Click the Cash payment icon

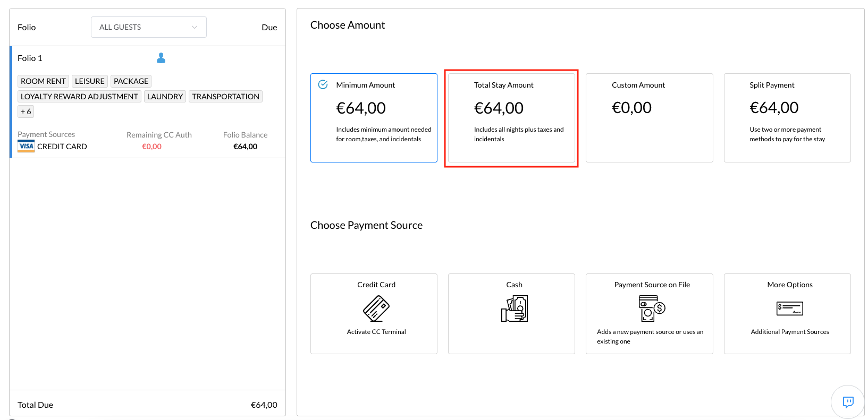[514, 308]
